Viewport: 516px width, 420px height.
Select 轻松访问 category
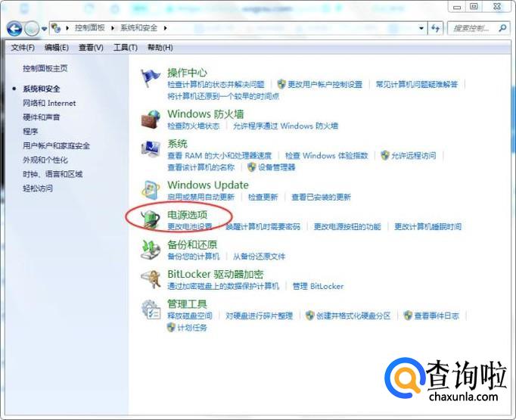38,188
